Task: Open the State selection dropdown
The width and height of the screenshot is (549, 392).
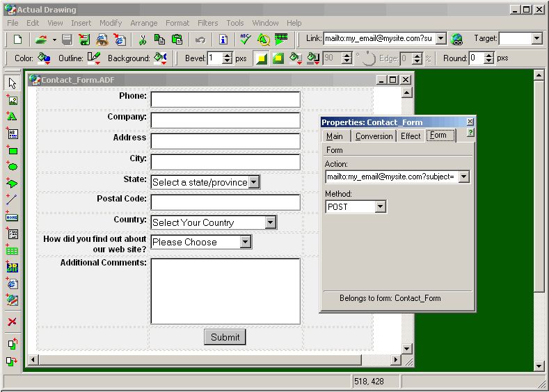Action: click(254, 182)
